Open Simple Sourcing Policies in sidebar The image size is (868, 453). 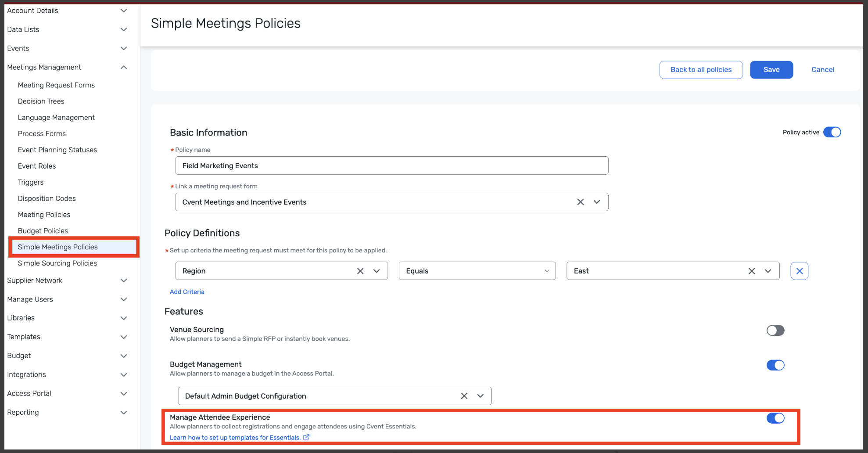57,263
